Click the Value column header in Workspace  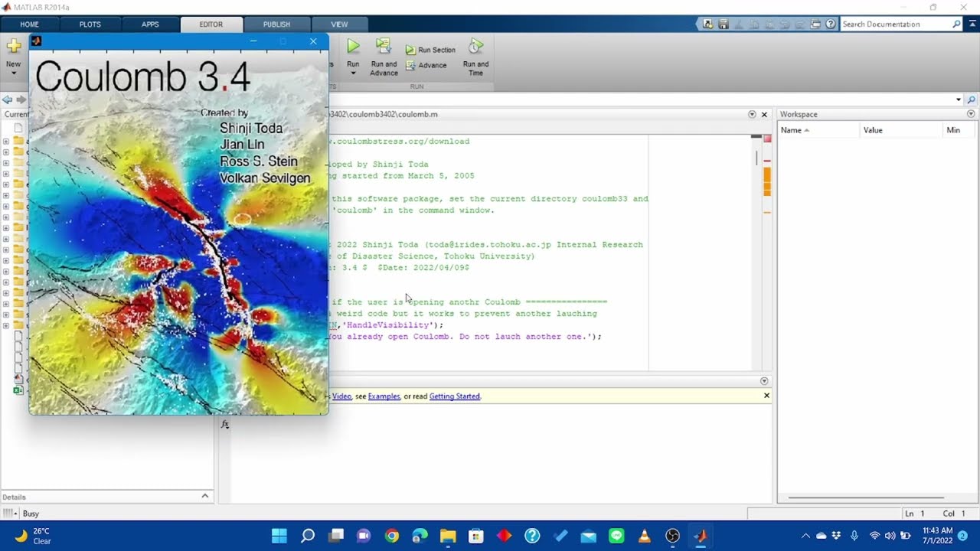(901, 130)
